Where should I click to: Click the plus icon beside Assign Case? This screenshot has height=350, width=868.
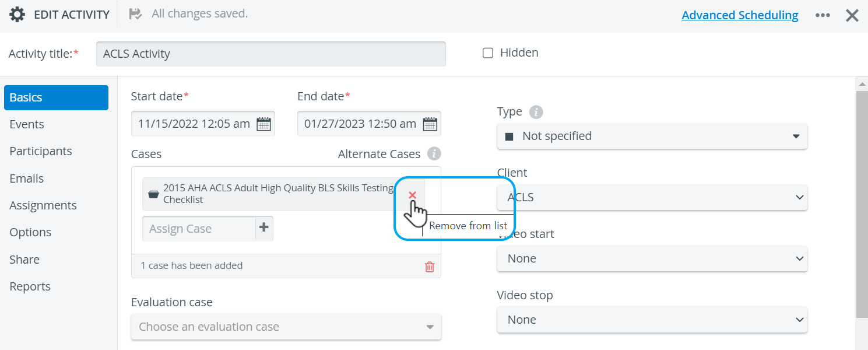264,228
